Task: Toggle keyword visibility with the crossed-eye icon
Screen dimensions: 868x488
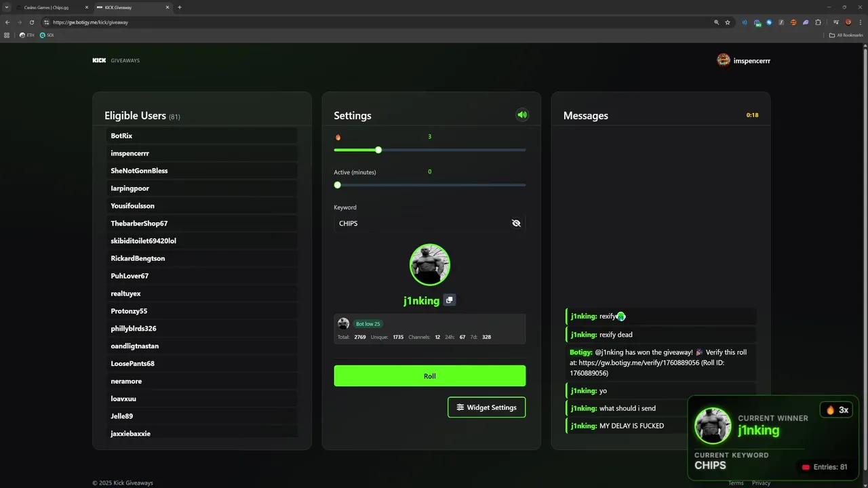Action: (x=516, y=223)
